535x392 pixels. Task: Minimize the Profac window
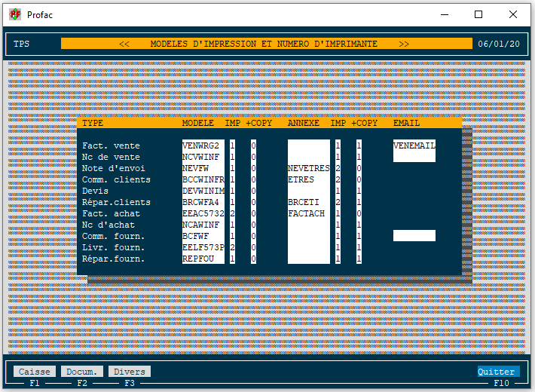(x=444, y=14)
